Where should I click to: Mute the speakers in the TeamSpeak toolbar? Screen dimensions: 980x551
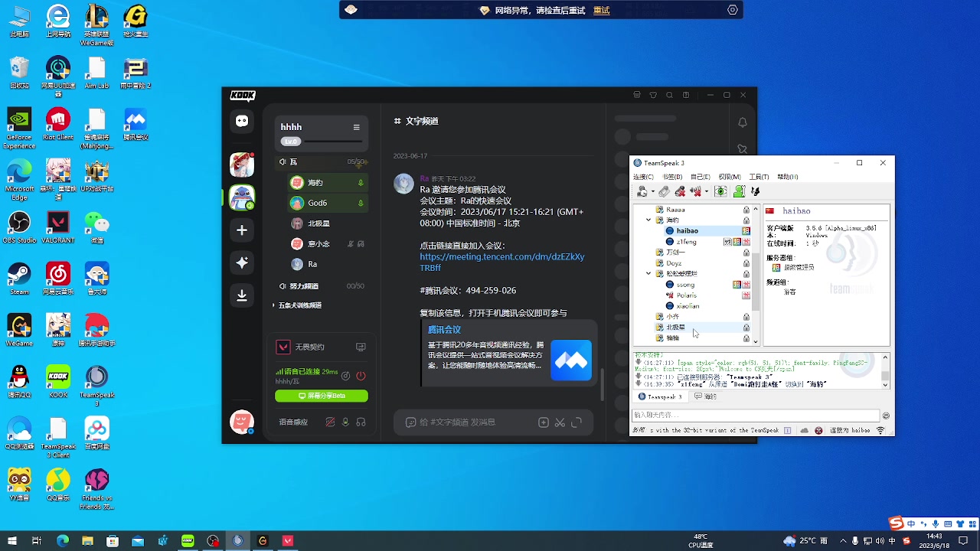[x=696, y=191]
